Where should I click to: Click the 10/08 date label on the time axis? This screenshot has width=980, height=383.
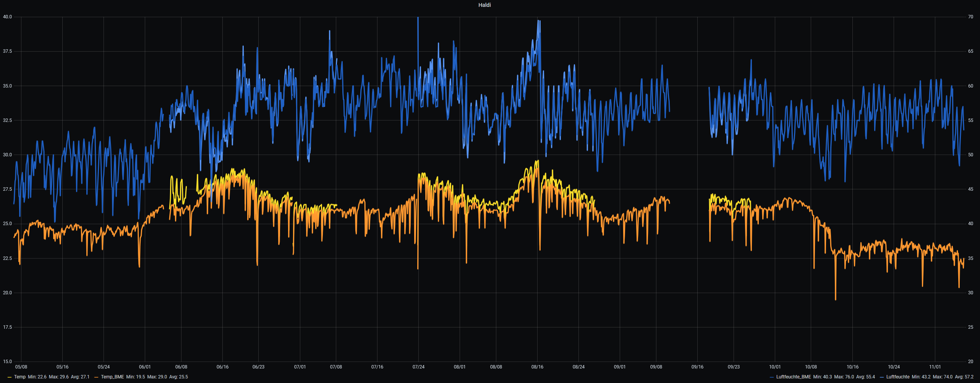point(811,367)
